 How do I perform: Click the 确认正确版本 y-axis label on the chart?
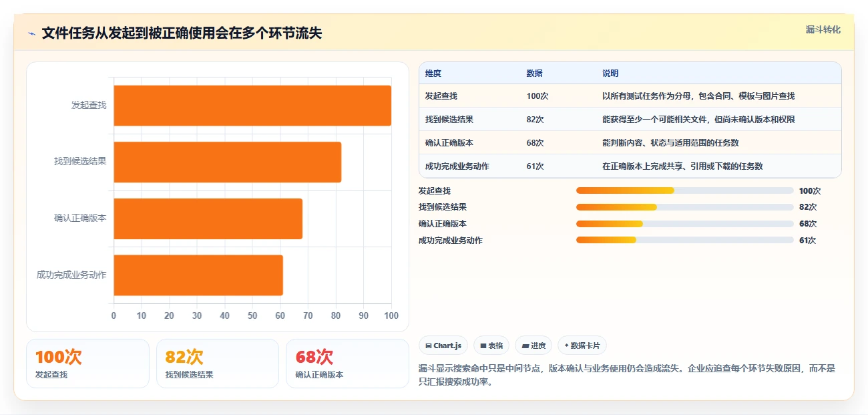coord(80,219)
